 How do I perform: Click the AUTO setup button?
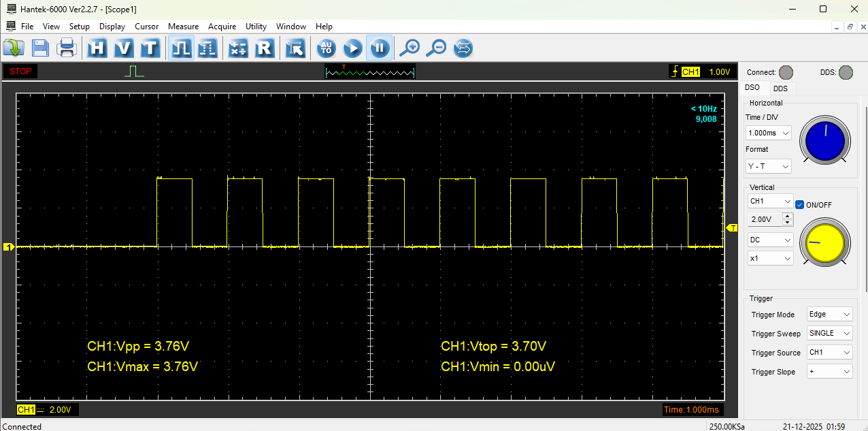click(327, 48)
